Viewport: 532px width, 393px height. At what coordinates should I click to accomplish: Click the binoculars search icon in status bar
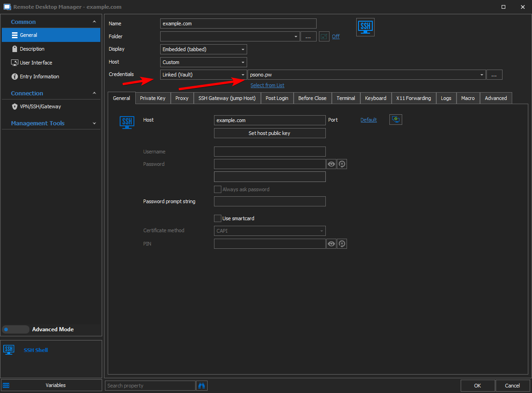[x=202, y=385]
